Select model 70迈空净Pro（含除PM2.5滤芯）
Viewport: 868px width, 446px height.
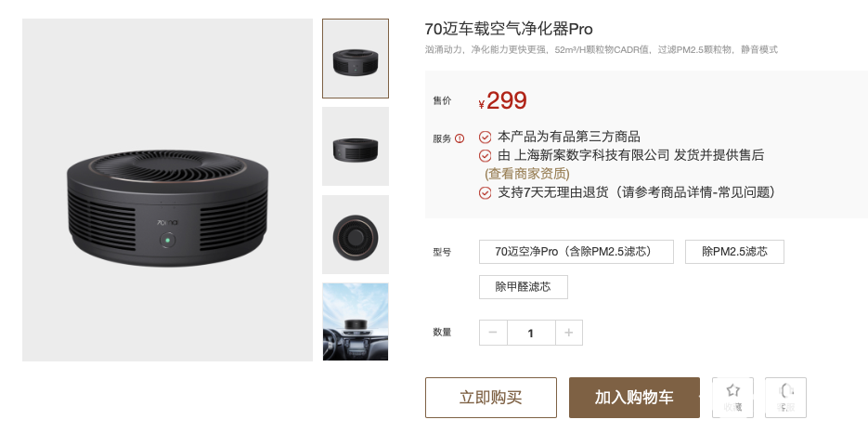tap(577, 252)
